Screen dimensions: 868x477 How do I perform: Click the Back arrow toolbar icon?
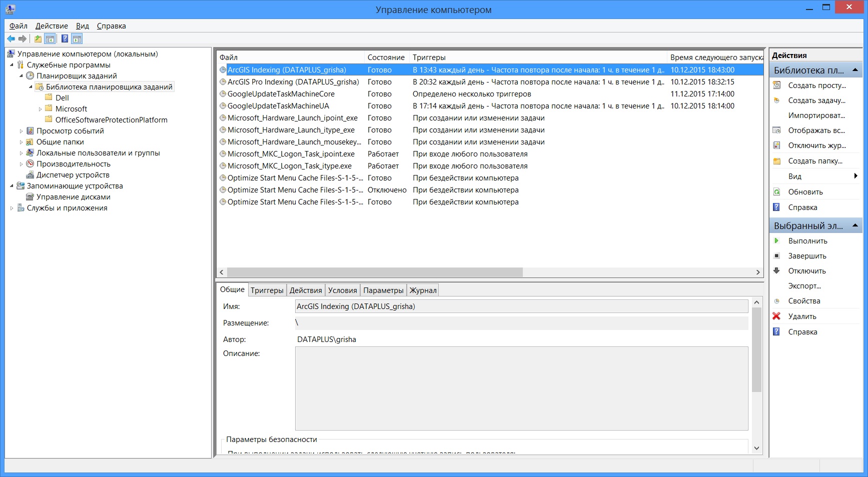click(11, 39)
